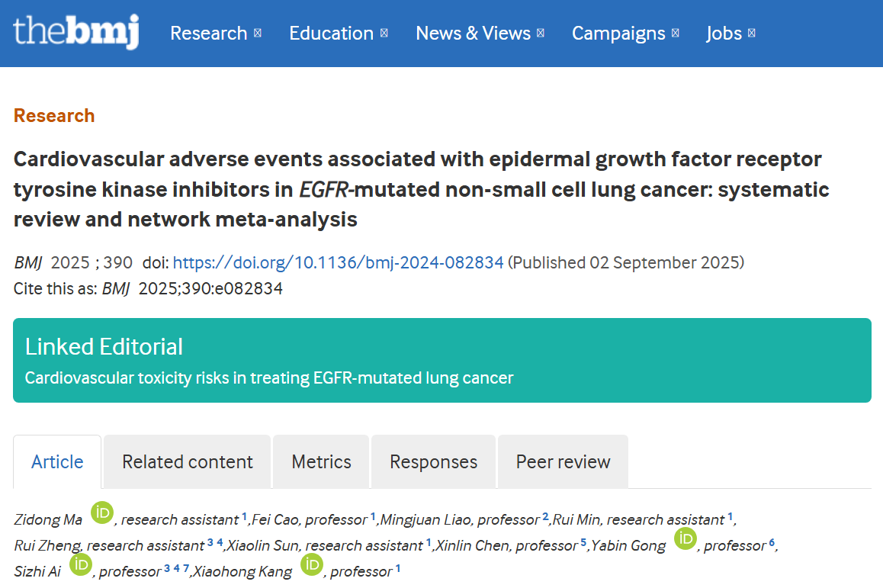Expand the News & Views arrow
The width and height of the screenshot is (883, 588).
click(541, 34)
